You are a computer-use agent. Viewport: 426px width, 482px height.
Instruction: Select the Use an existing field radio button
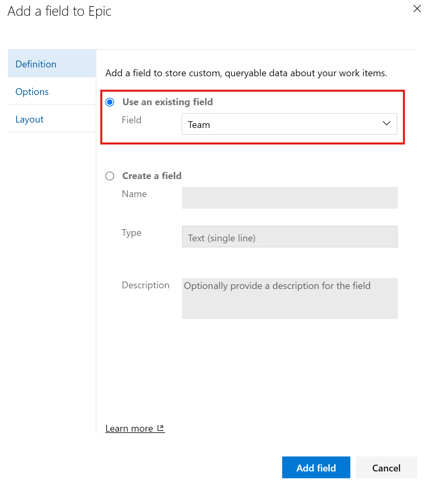pyautogui.click(x=110, y=102)
